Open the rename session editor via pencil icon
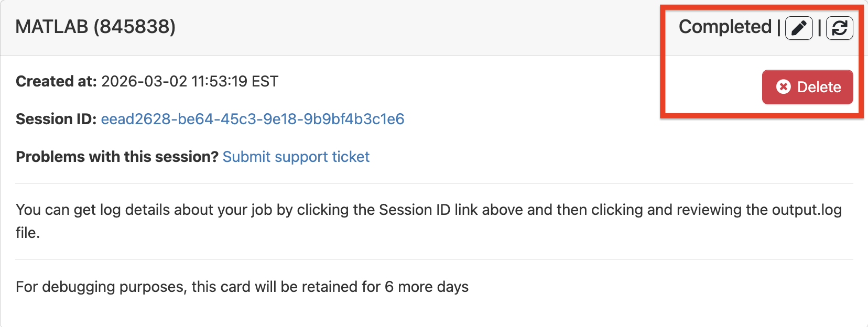Viewport: 868px width, 327px height. (798, 28)
